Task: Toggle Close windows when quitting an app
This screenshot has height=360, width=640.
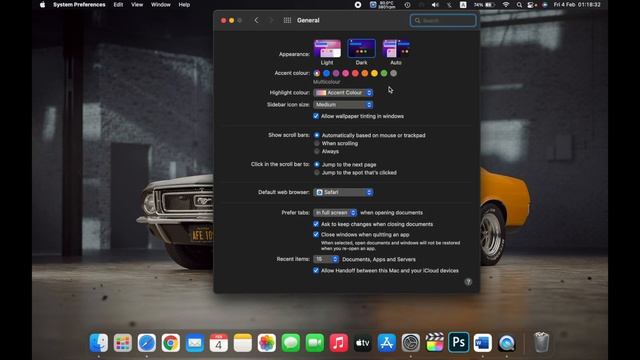Action: pos(316,235)
